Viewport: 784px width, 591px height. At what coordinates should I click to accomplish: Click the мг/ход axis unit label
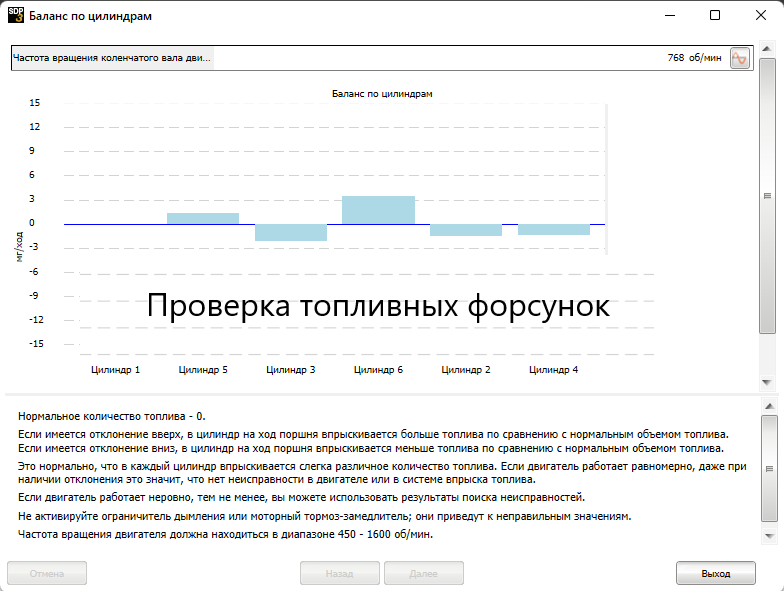[x=19, y=246]
